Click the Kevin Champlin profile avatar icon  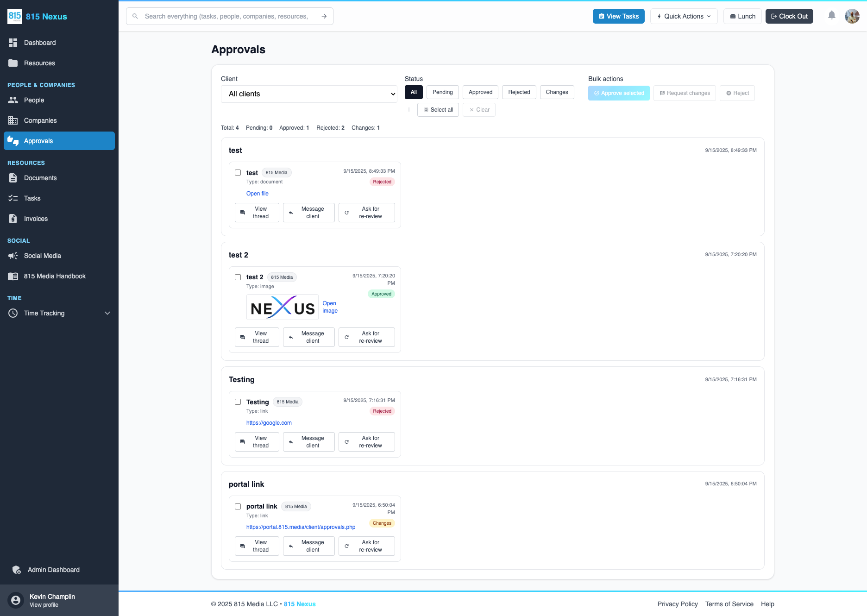click(x=16, y=600)
